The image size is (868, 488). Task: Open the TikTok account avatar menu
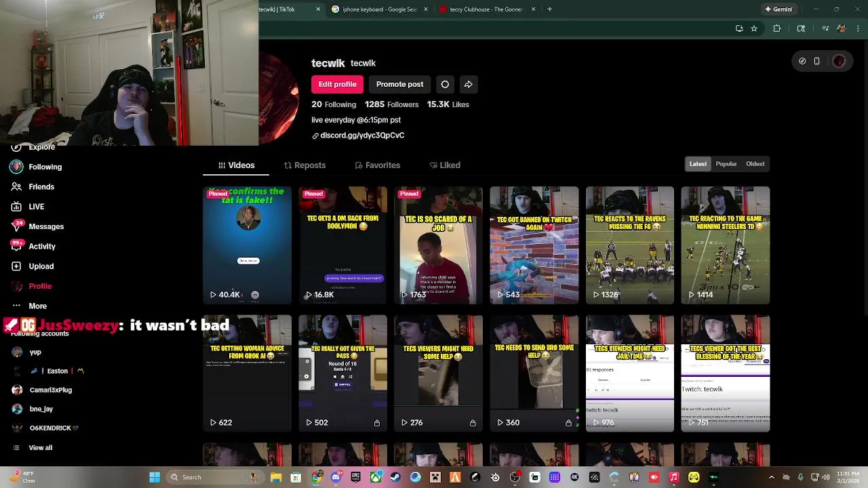point(839,61)
